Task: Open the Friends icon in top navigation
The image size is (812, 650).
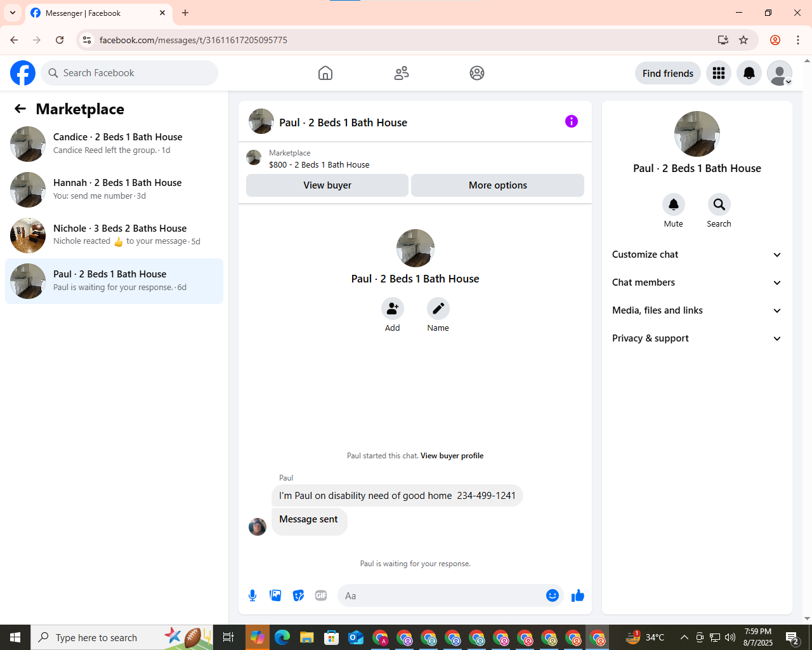Action: pyautogui.click(x=402, y=73)
